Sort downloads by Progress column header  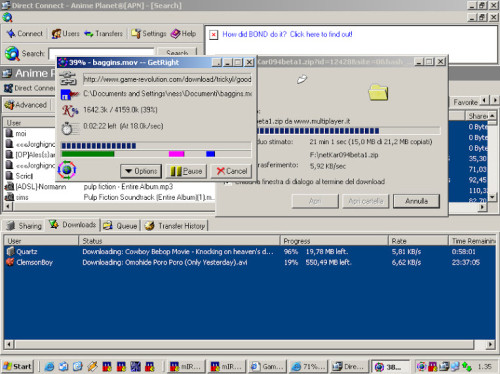click(334, 241)
